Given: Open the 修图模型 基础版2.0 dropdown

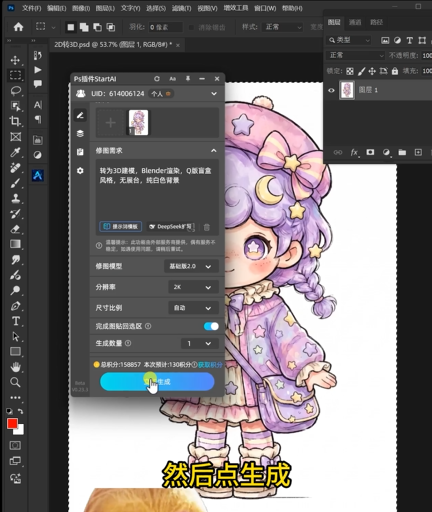Looking at the screenshot, I should coord(191,266).
